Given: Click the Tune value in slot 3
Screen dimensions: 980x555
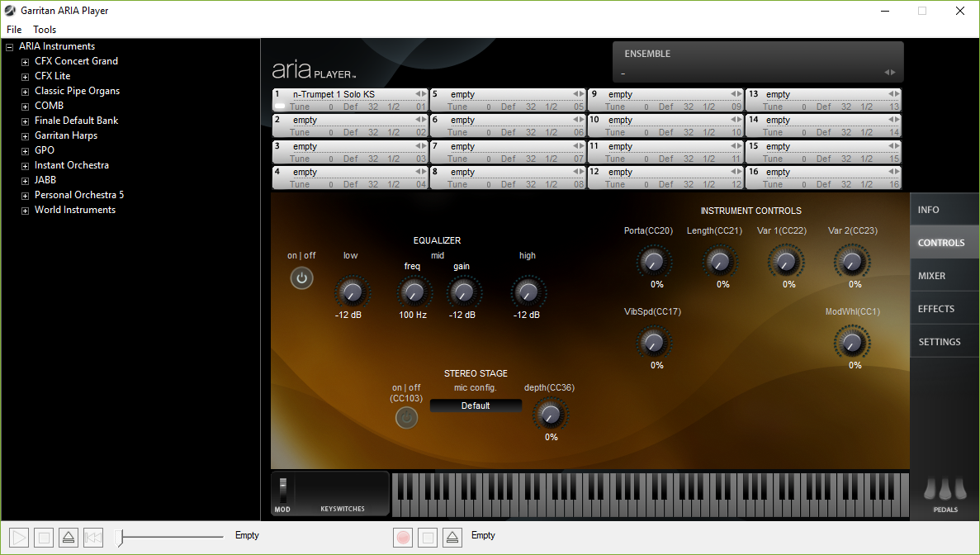Looking at the screenshot, I should coord(330,159).
